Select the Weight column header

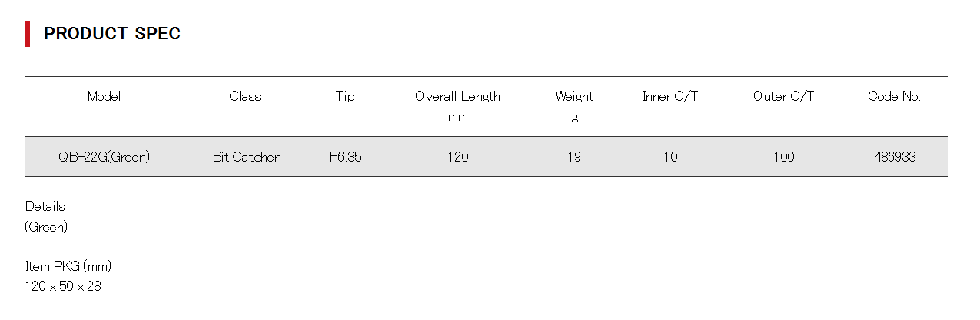tap(574, 97)
